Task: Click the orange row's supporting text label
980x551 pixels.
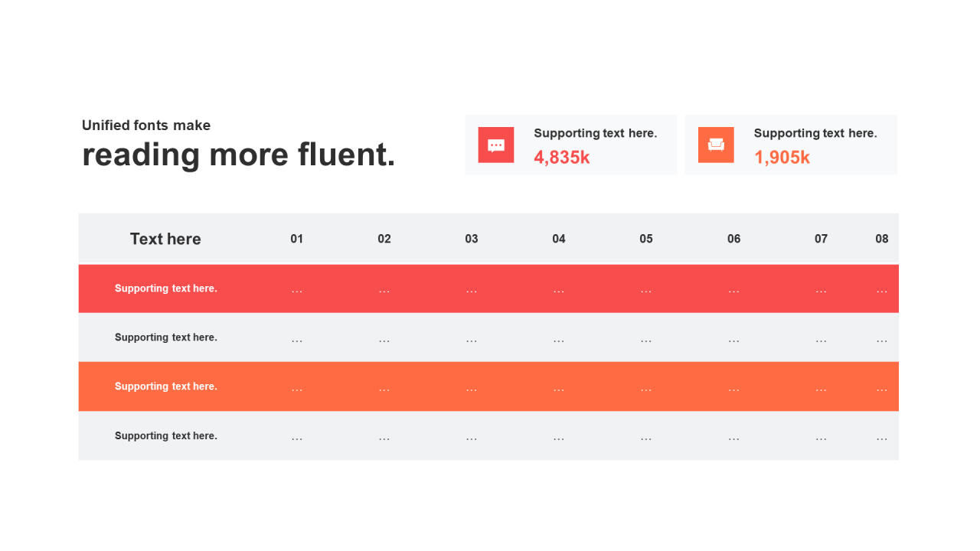Action: [166, 386]
